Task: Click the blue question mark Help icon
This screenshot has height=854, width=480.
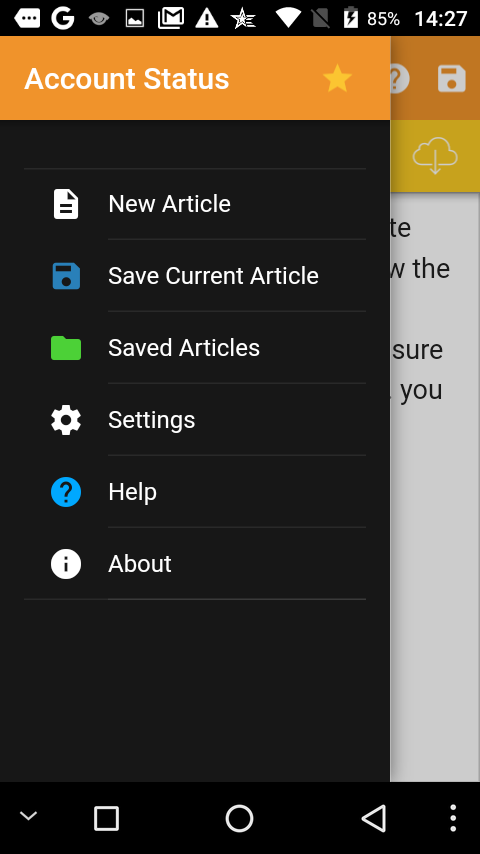Action: click(66, 492)
